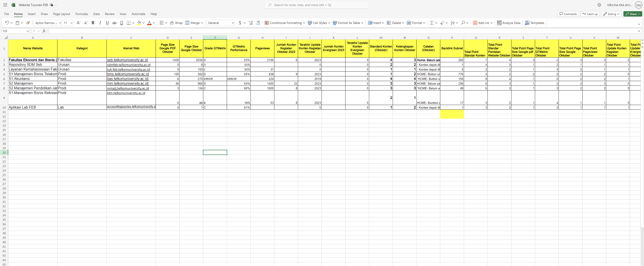Collapse the ribbon with chevron

pyautogui.click(x=639, y=24)
